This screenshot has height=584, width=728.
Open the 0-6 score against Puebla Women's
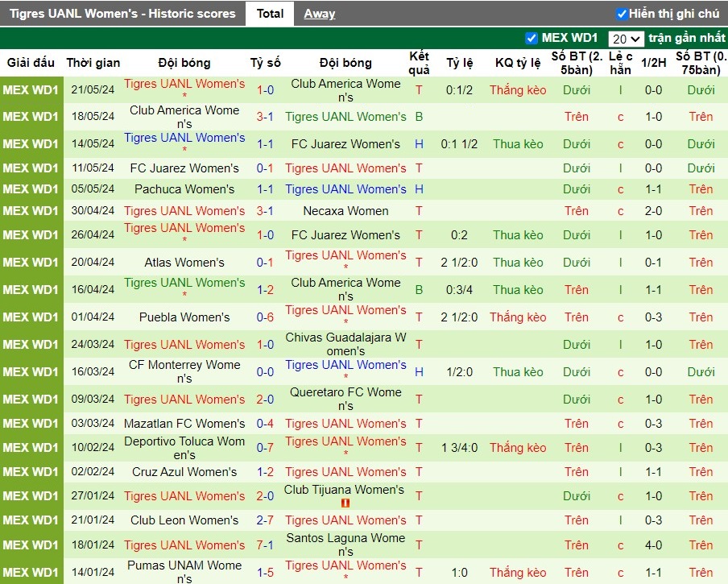265,317
